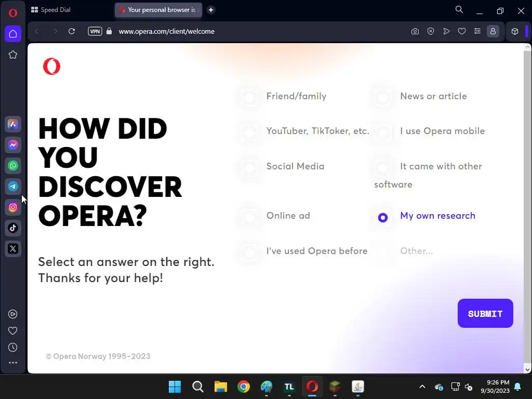Image resolution: width=532 pixels, height=399 pixels.
Task: Open Easy Setup sliders icon
Action: coord(477,31)
